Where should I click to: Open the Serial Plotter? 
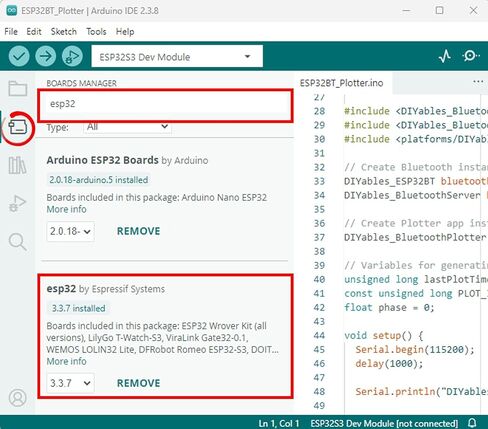point(445,56)
